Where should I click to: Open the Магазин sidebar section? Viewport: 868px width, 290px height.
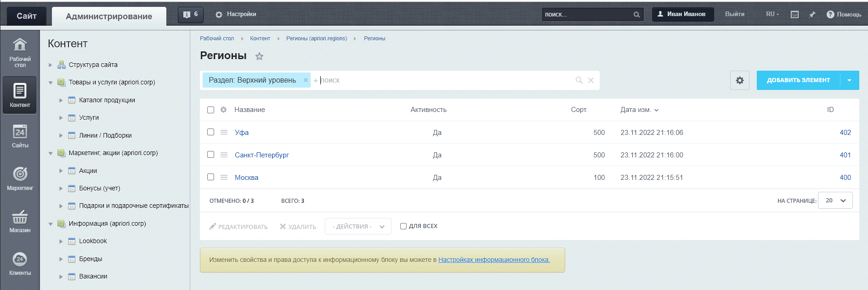pyautogui.click(x=20, y=221)
